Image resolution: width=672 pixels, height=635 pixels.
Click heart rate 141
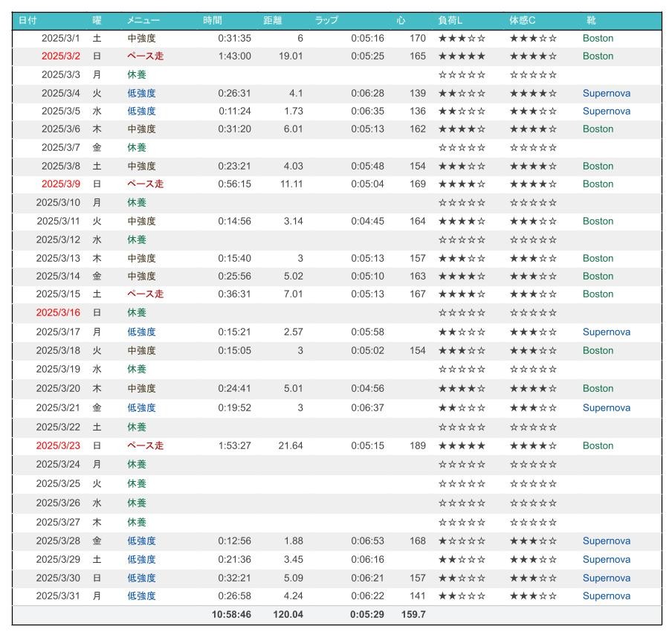coord(418,596)
